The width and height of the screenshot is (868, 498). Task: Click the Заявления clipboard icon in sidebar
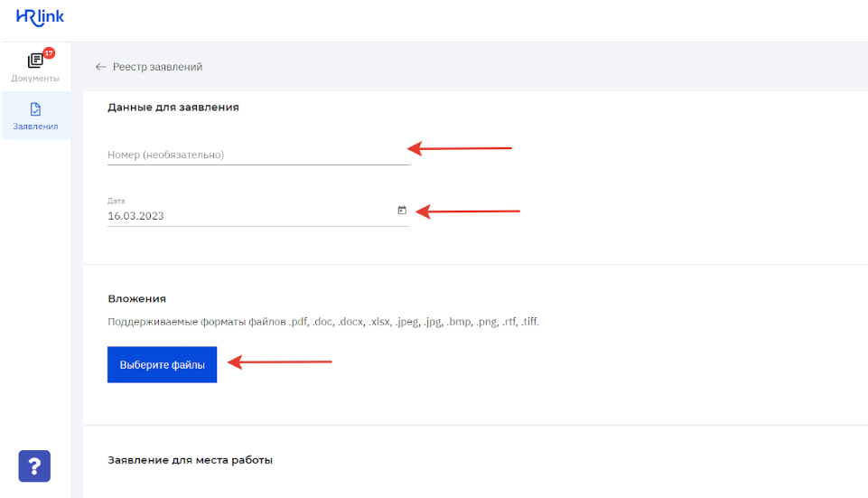coord(35,109)
